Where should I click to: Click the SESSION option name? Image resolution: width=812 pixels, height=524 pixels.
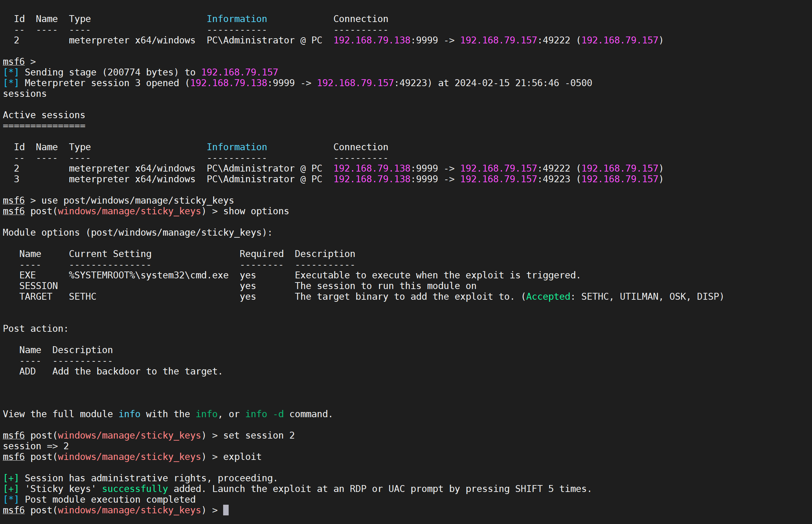pyautogui.click(x=38, y=286)
